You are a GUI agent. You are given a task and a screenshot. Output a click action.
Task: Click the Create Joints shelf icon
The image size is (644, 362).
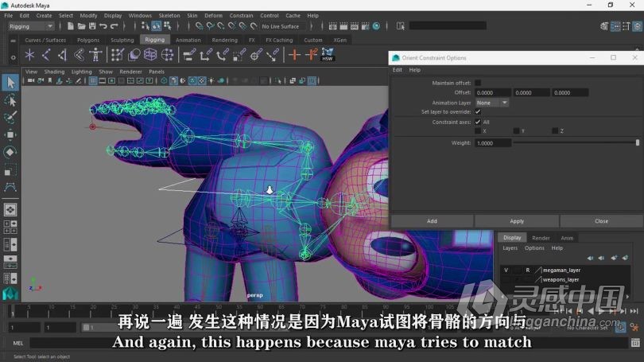(x=46, y=55)
